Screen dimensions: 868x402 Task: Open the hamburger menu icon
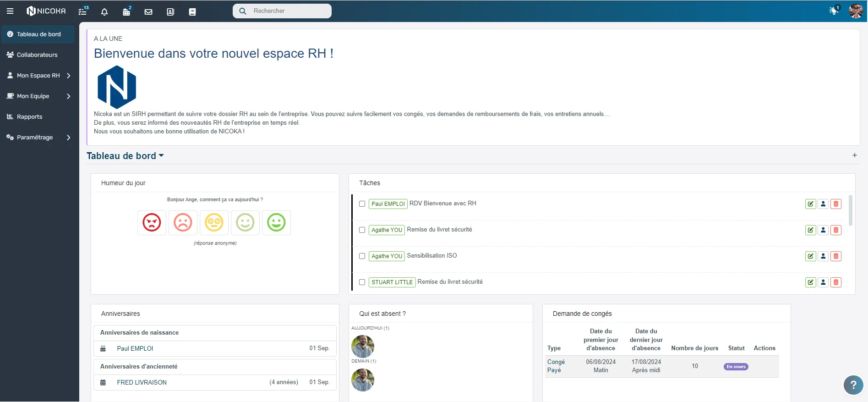pyautogui.click(x=10, y=11)
